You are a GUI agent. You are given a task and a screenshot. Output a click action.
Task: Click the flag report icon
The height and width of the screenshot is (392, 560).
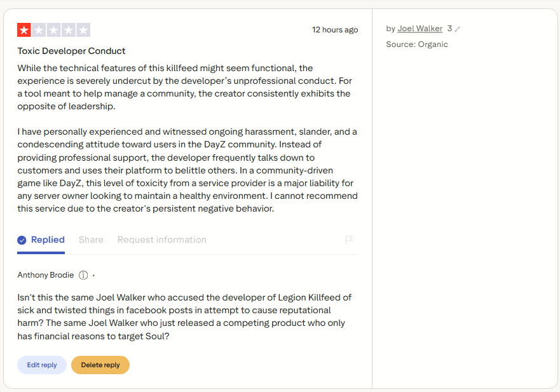point(349,240)
